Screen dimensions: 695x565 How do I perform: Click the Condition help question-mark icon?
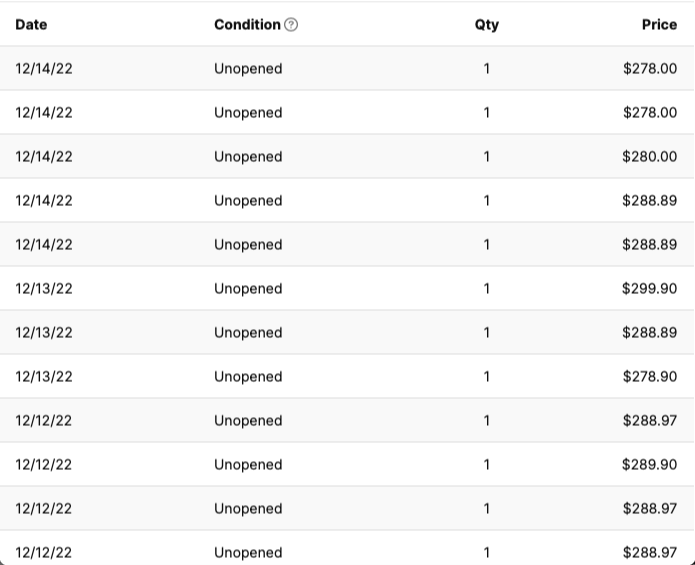[x=291, y=24]
